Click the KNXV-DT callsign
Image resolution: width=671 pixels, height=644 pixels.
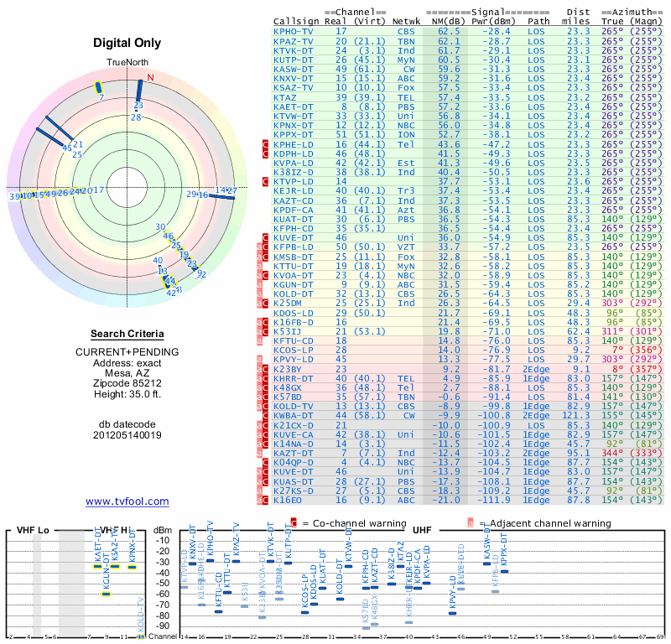(293, 79)
